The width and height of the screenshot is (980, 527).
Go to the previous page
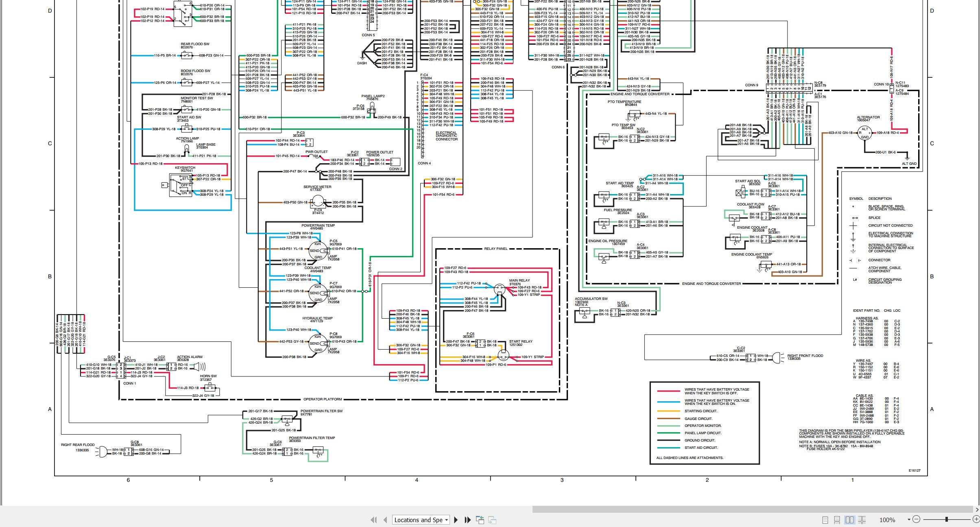[x=385, y=520]
